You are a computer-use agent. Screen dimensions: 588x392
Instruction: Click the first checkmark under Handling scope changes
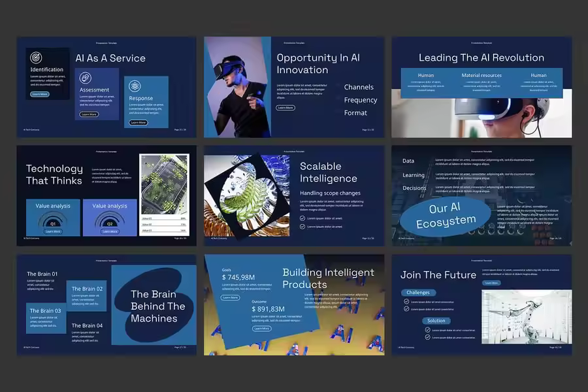302,218
